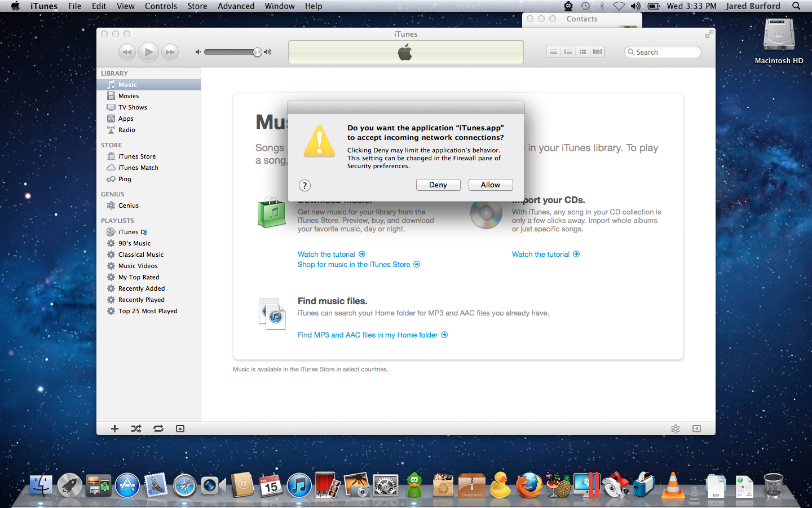Play music with the play button
This screenshot has width=812, height=508.
[148, 52]
